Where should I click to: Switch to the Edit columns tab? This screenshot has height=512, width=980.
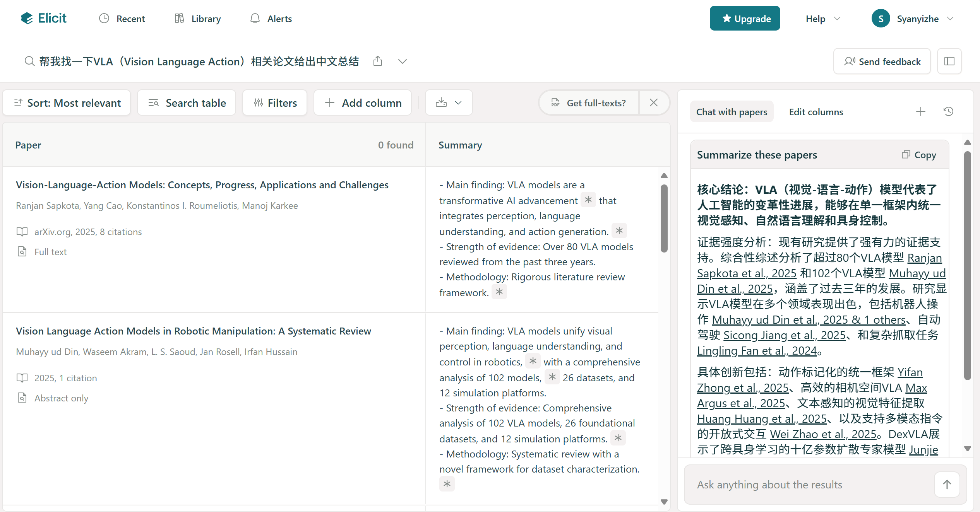[816, 112]
